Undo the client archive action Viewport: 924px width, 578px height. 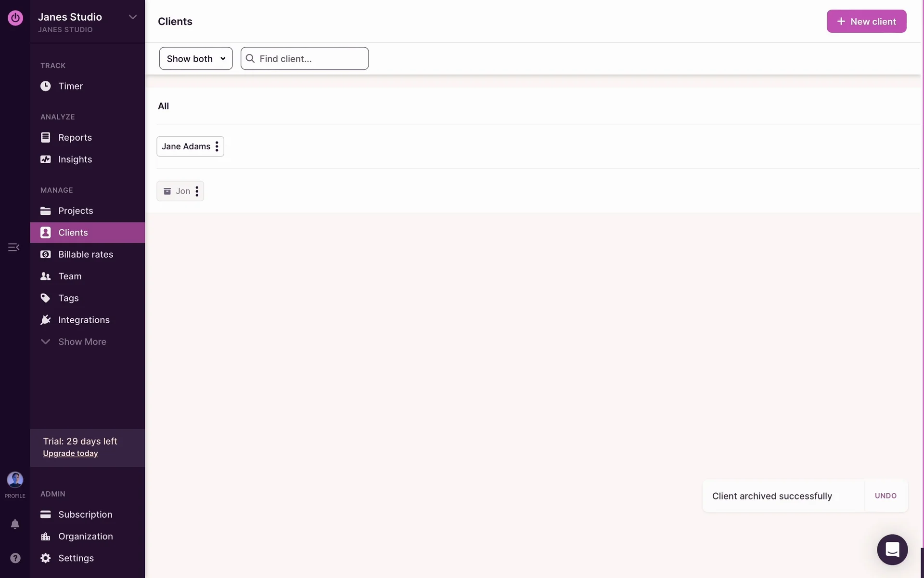[x=885, y=496]
